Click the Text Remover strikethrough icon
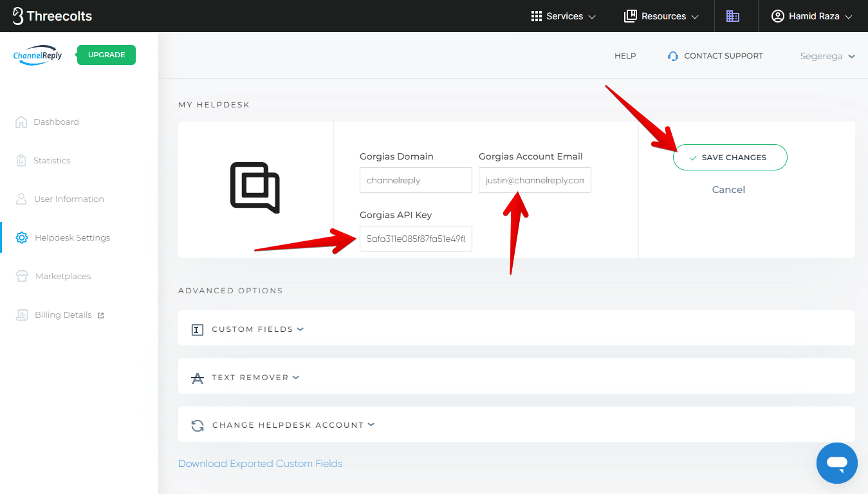The image size is (868, 494). [198, 378]
